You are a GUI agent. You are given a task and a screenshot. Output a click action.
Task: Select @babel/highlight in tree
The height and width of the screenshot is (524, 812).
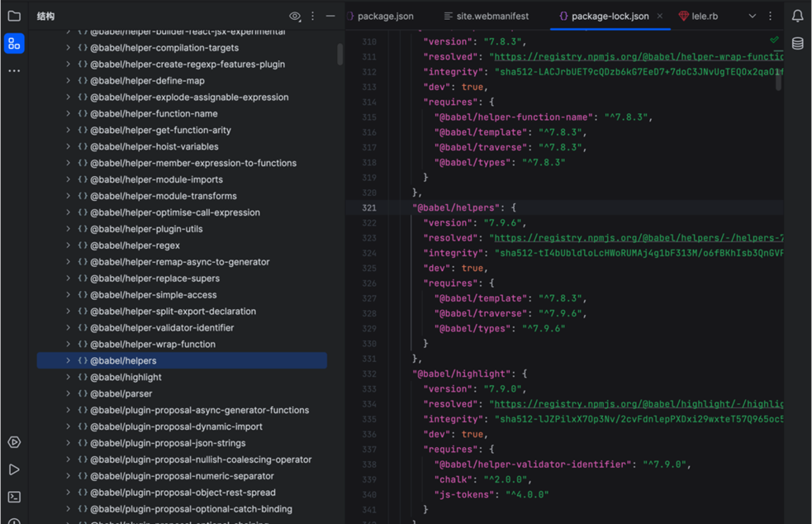(126, 378)
